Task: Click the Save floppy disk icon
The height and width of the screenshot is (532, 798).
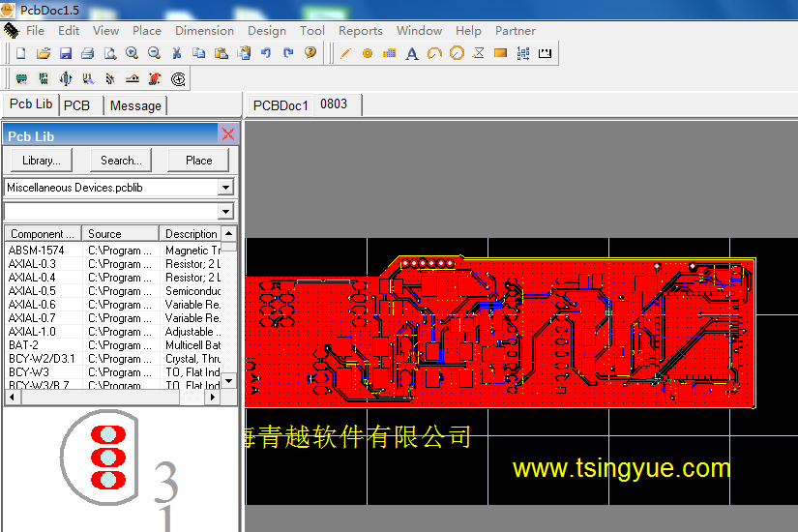Action: [66, 53]
